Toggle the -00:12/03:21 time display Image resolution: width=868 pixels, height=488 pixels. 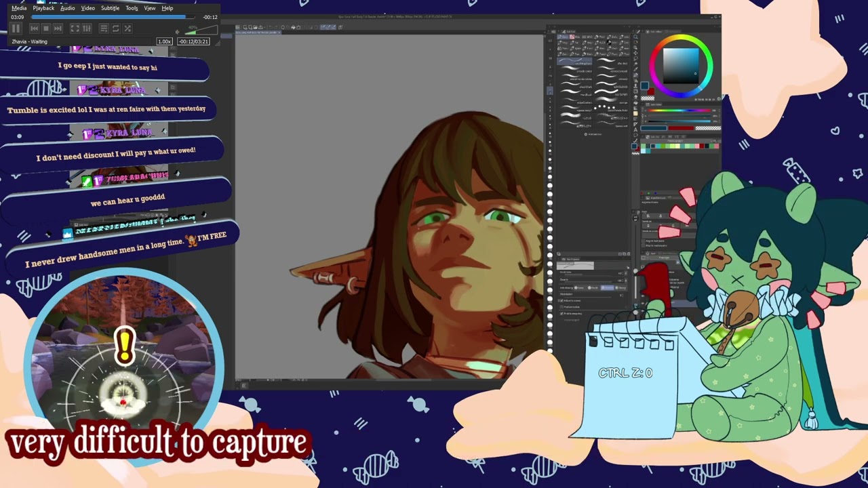click(x=193, y=41)
